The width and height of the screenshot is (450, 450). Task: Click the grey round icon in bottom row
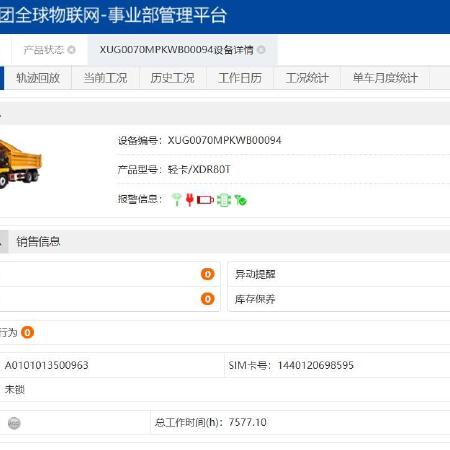[14, 423]
